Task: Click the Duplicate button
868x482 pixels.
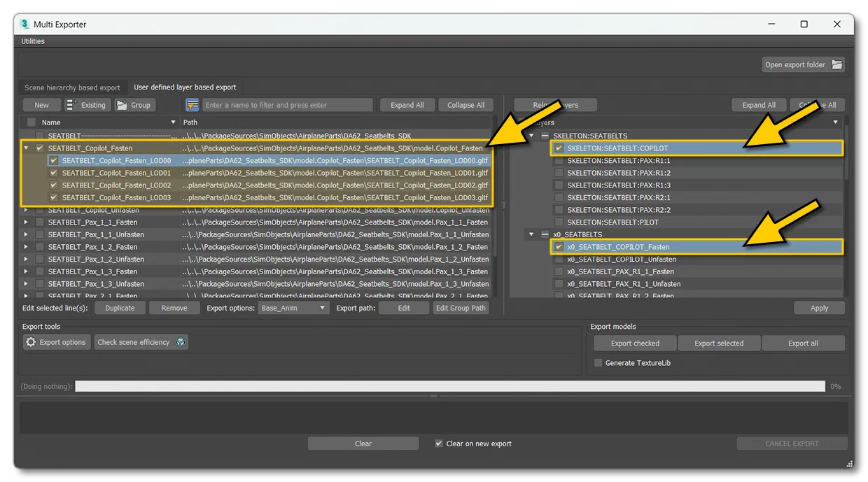Action: 120,308
